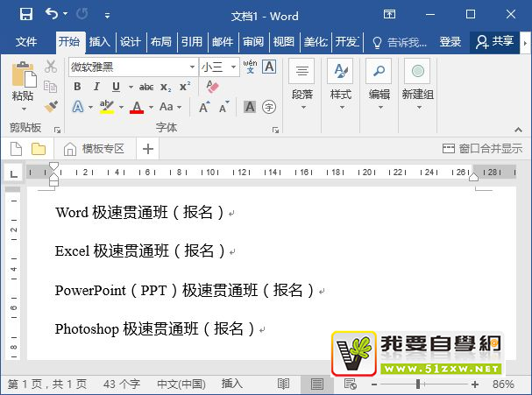Image resolution: width=532 pixels, height=395 pixels.
Task: Click 窗口合并显示 button
Action: click(482, 149)
